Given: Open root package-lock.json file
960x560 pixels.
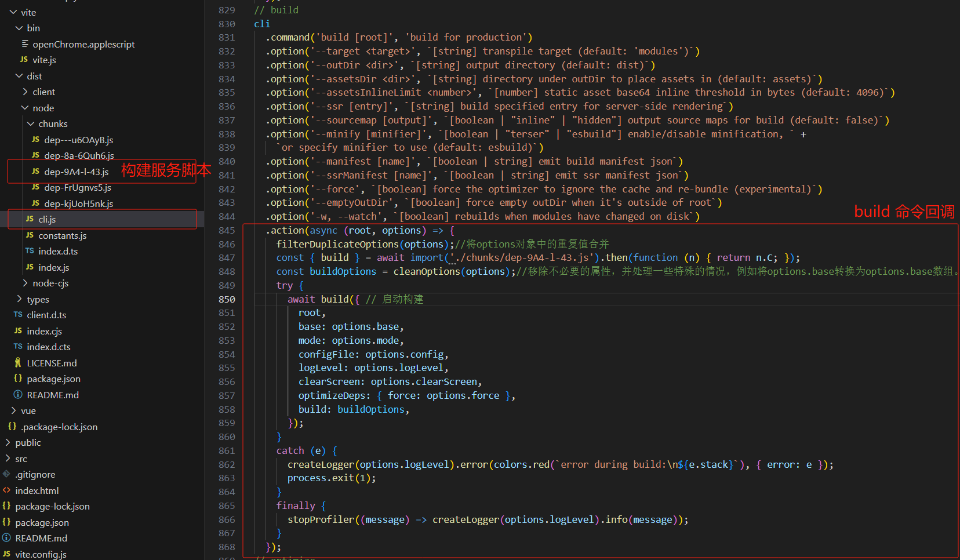Looking at the screenshot, I should (52, 506).
